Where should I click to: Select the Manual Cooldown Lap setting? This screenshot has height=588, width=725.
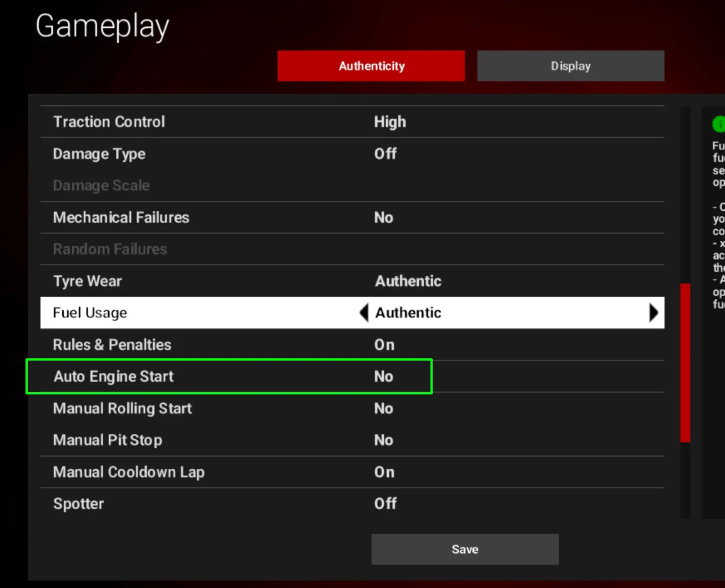pyautogui.click(x=352, y=472)
